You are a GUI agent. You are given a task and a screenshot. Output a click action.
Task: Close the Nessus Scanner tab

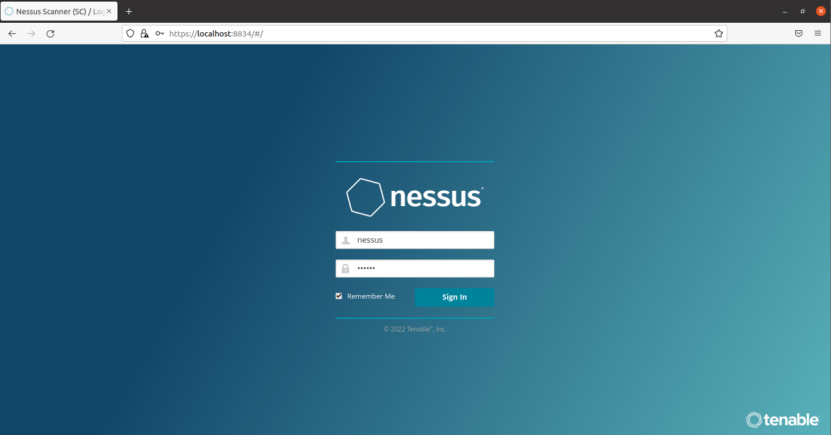109,11
